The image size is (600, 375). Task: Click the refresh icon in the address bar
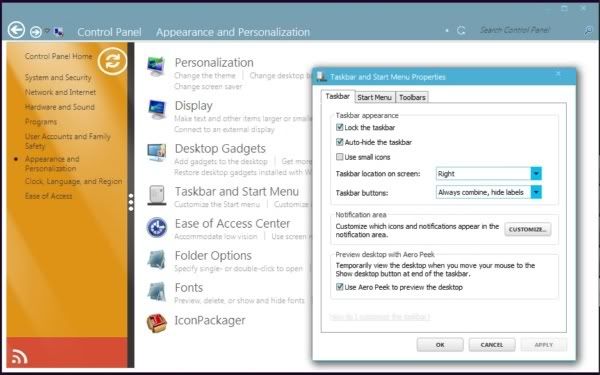tap(461, 30)
